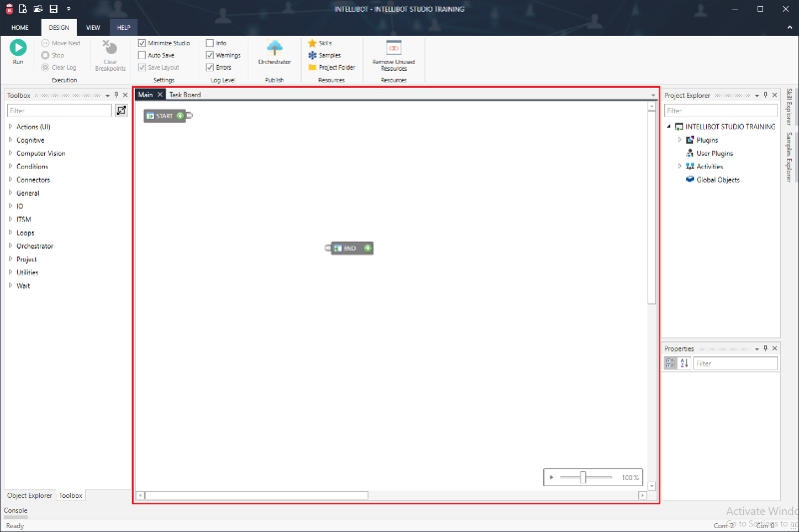The width and height of the screenshot is (799, 532).
Task: Click the Save icon in title bar
Action: click(53, 8)
